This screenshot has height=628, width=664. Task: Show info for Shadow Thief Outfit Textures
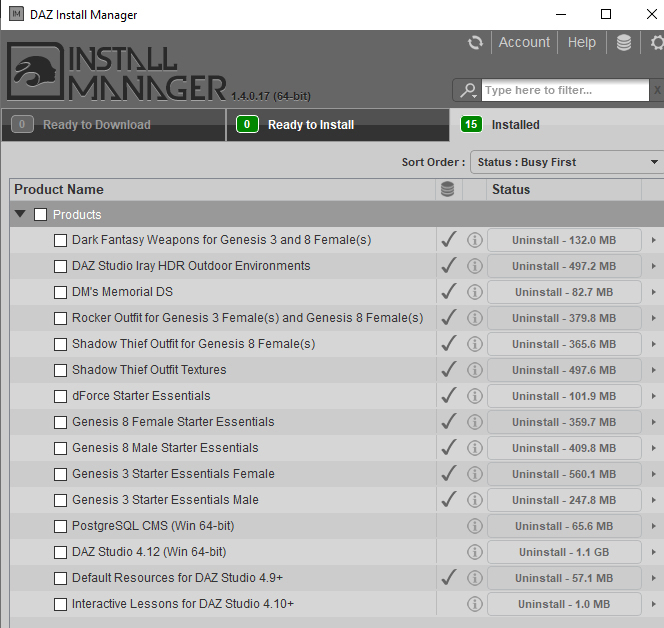[475, 370]
